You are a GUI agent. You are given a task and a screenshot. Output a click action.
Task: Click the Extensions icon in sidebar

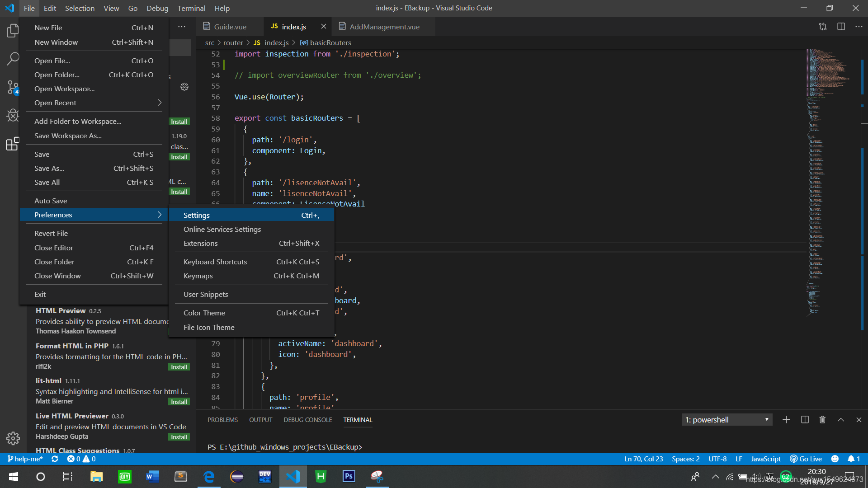pyautogui.click(x=13, y=144)
